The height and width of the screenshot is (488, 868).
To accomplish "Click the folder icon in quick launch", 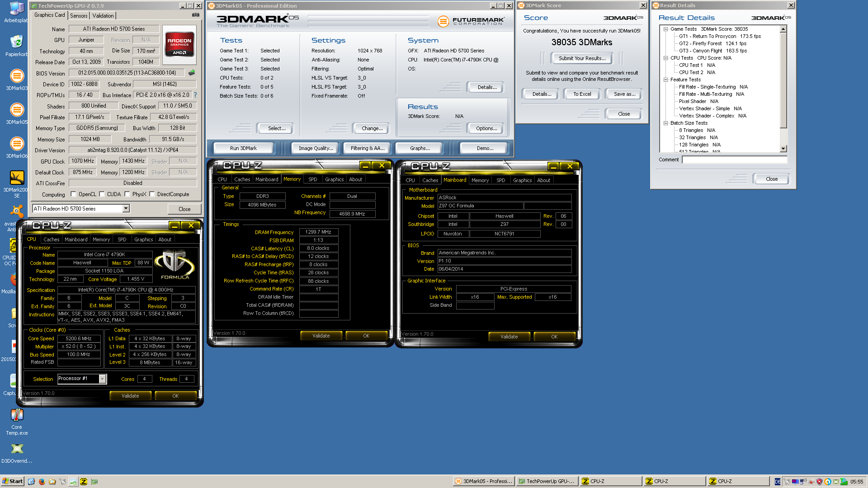I will [52, 481].
